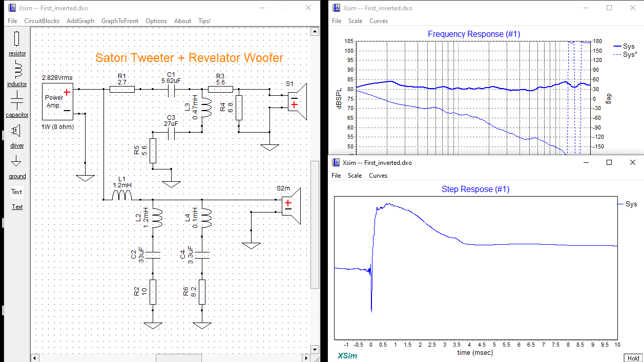Select the ground component icon in palette
This screenshot has height=362, width=644.
(x=16, y=161)
